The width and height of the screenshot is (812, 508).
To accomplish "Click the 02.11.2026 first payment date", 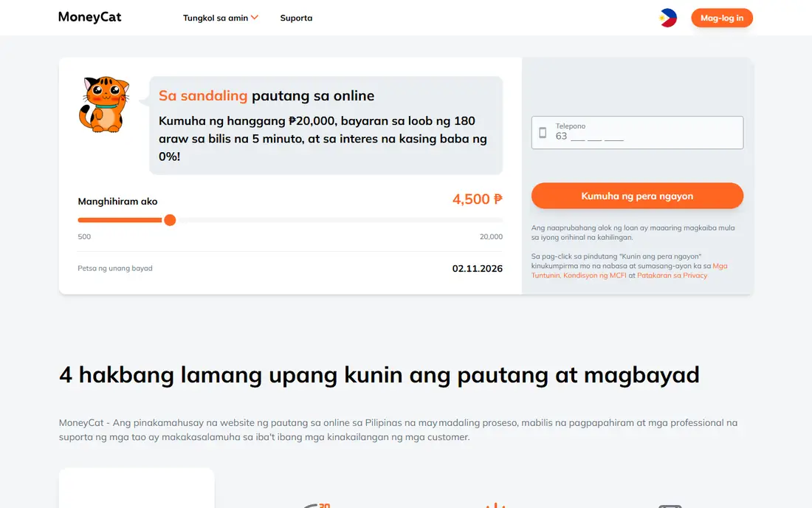I will (478, 268).
